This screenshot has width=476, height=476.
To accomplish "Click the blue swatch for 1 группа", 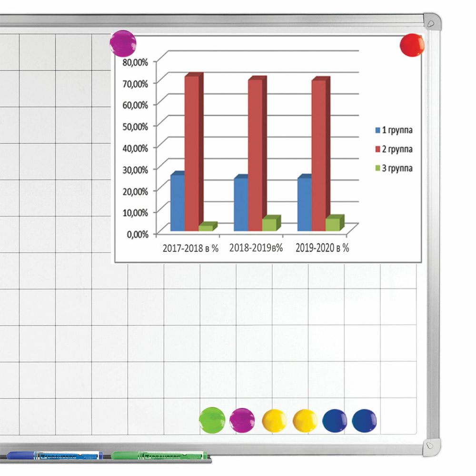I will pyautogui.click(x=377, y=130).
